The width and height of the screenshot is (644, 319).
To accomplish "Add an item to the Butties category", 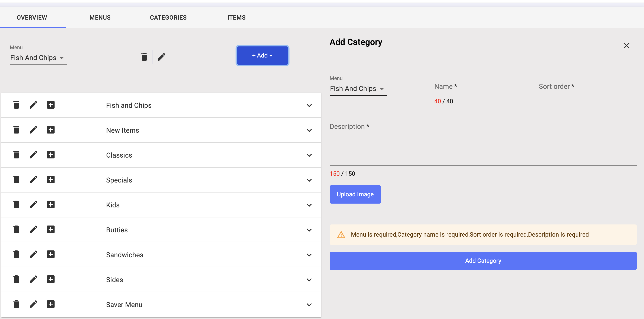I will click(x=51, y=229).
